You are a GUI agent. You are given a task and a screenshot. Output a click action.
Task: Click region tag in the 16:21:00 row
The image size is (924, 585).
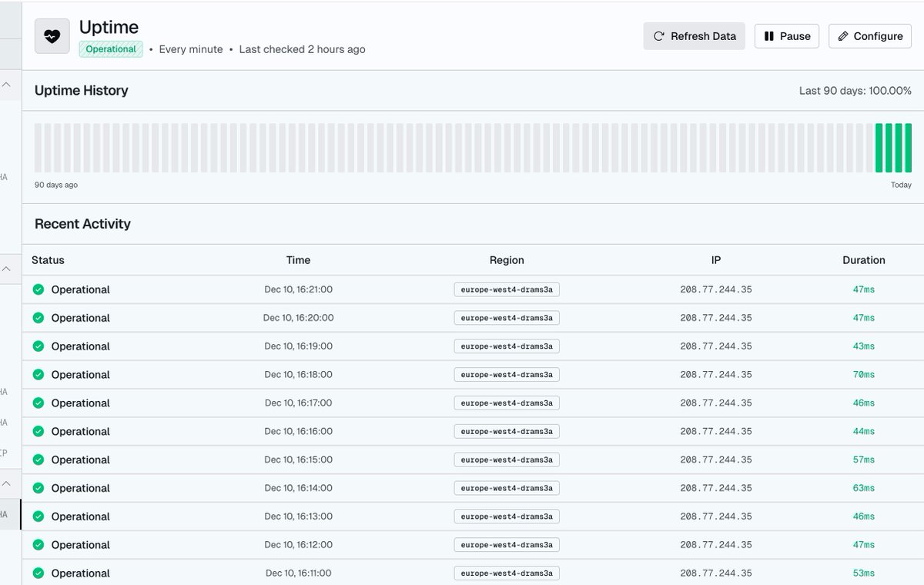[x=507, y=289]
